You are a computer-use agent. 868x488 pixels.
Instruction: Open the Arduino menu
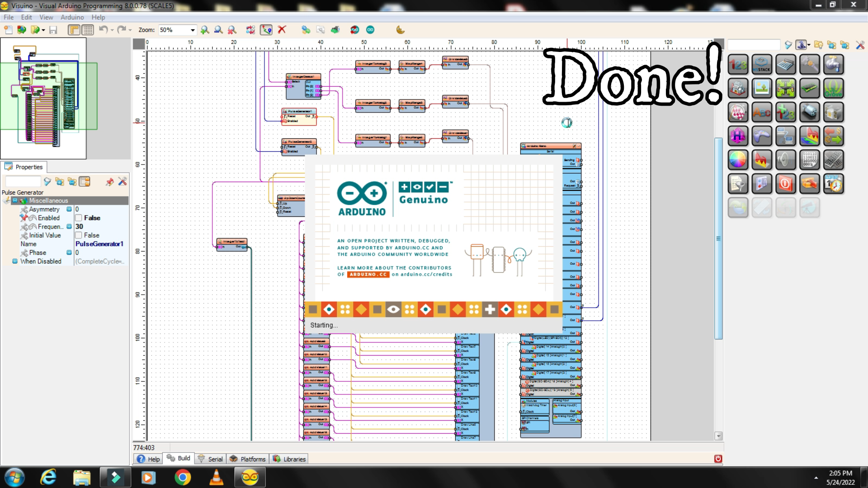click(72, 17)
